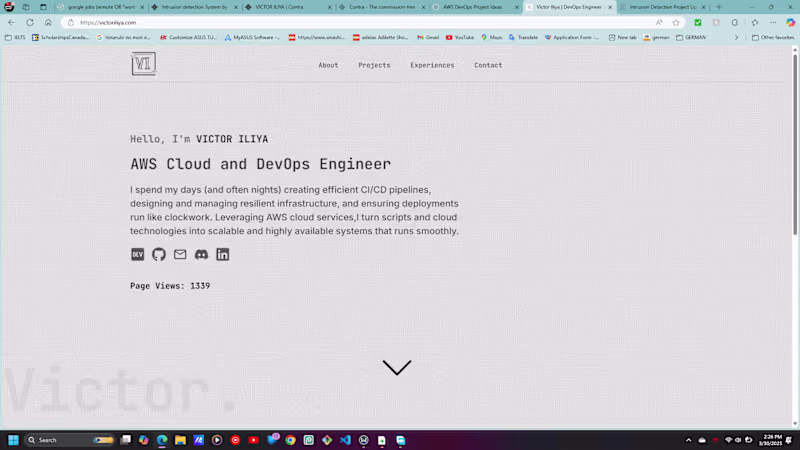Close the Victor Iliya DevOps Engineer tab

(610, 7)
